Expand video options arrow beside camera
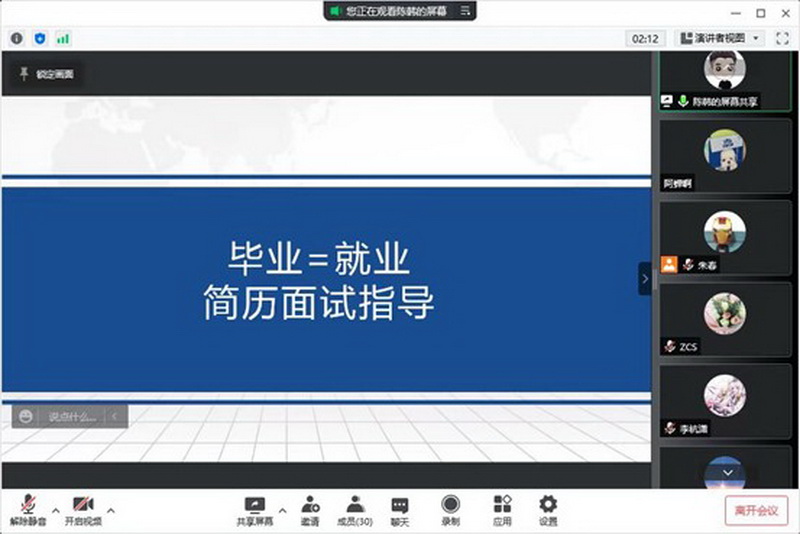Image resolution: width=800 pixels, height=534 pixels. pos(110,509)
